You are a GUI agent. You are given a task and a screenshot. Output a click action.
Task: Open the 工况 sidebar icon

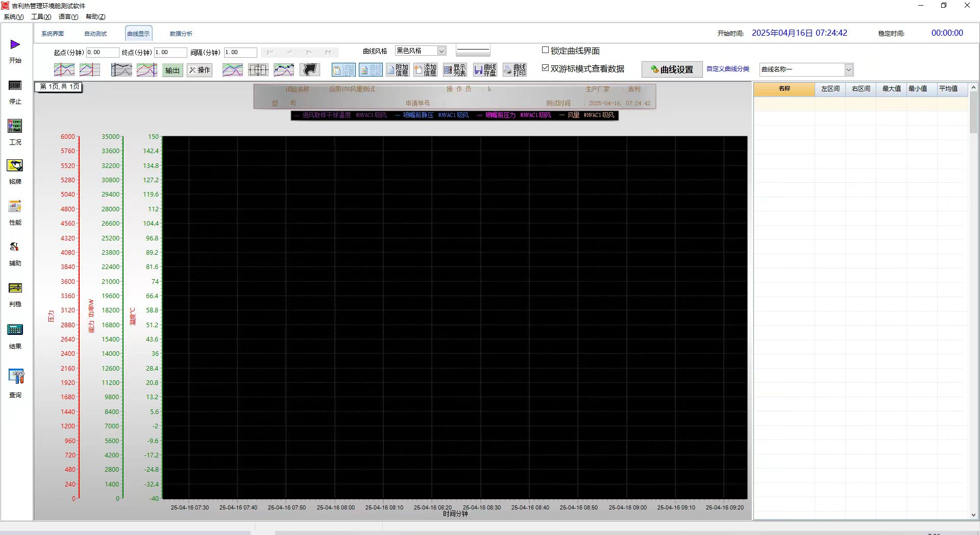tap(15, 126)
